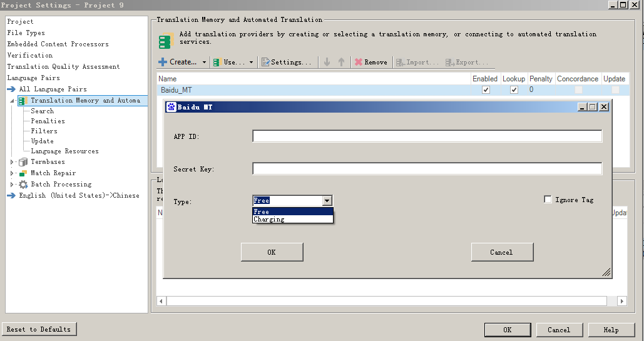
Task: Choose Free in the Type list
Action: (x=292, y=211)
